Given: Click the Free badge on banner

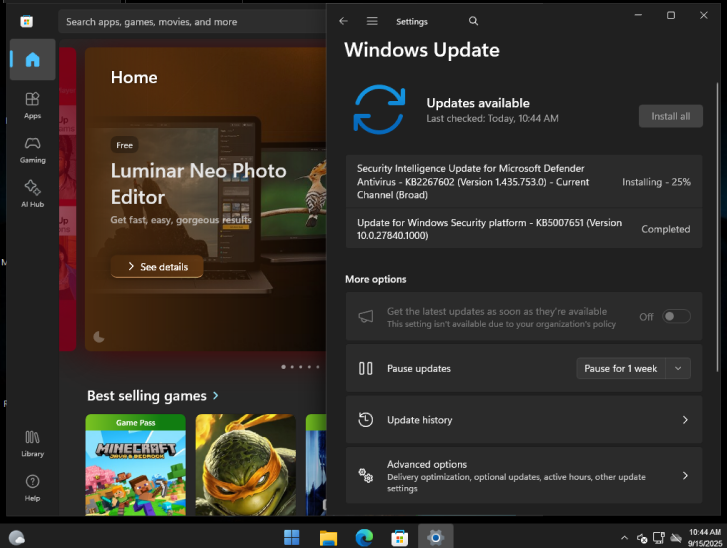Looking at the screenshot, I should coord(124,145).
